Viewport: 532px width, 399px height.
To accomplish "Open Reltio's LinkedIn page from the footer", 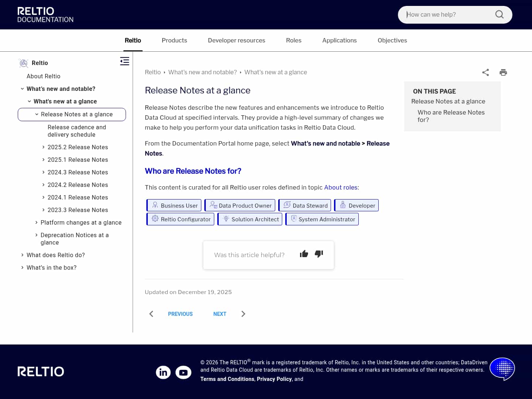I will (163, 372).
